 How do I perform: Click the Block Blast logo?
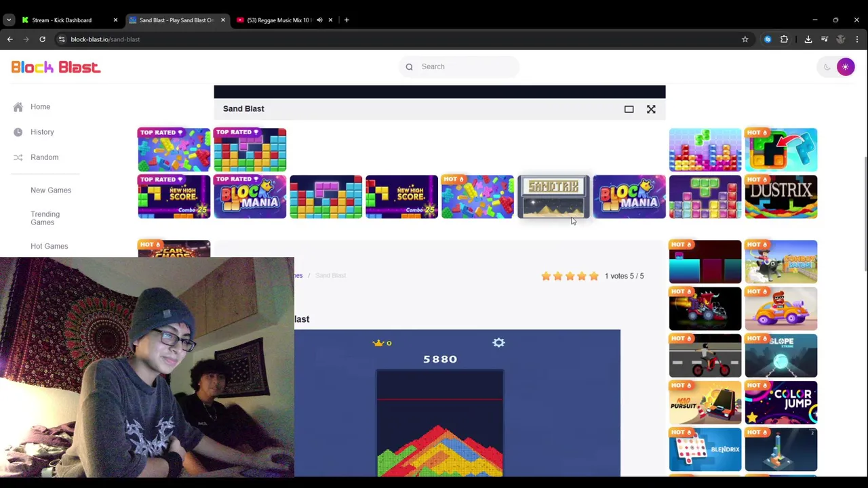56,67
